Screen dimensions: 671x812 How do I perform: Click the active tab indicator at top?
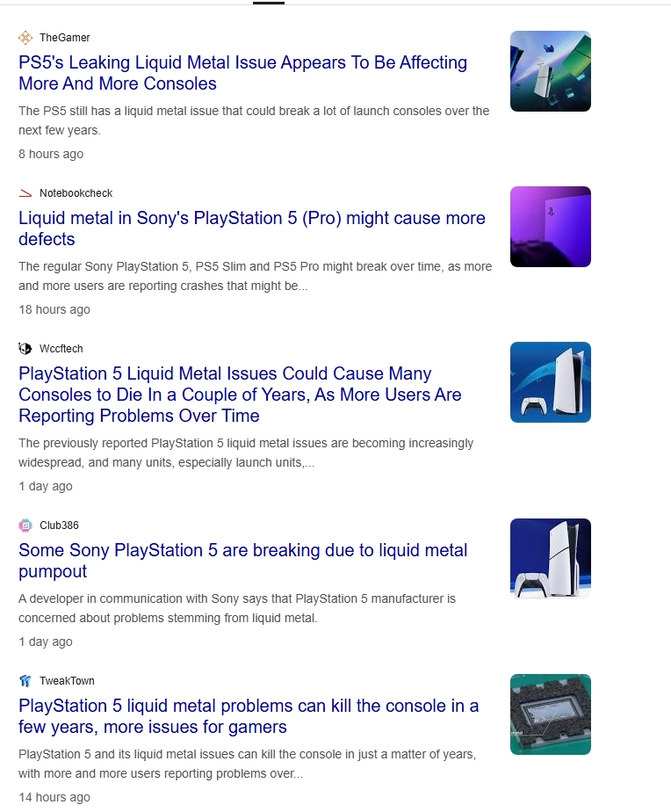coord(269,3)
